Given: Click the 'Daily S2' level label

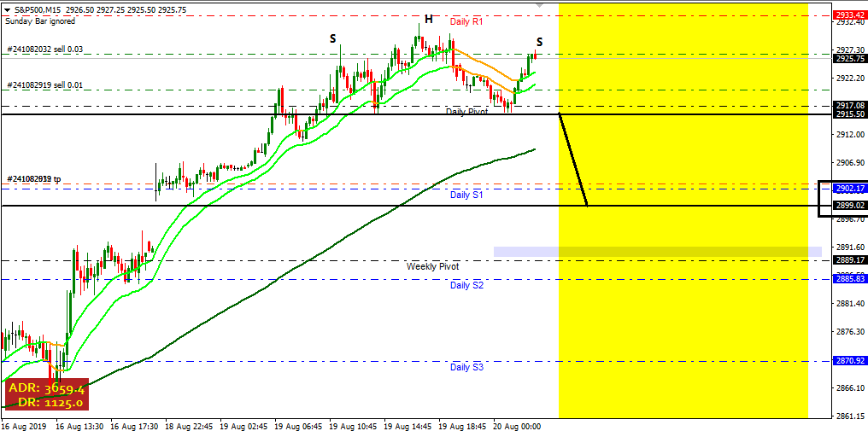Looking at the screenshot, I should point(466,286).
